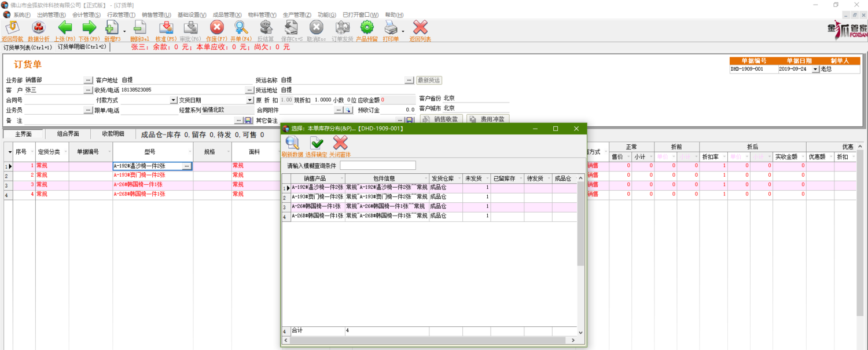
Task: Open the 交货日期 date dropdown
Action: [x=250, y=100]
